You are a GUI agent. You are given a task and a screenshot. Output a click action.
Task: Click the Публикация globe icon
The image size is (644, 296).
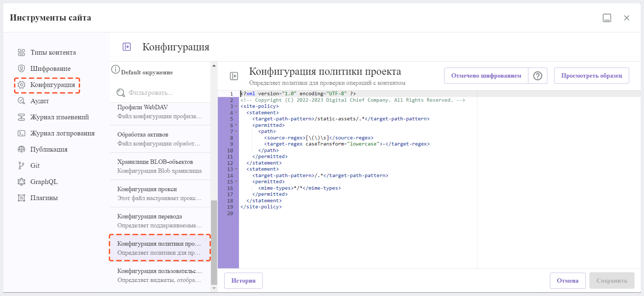(22, 149)
